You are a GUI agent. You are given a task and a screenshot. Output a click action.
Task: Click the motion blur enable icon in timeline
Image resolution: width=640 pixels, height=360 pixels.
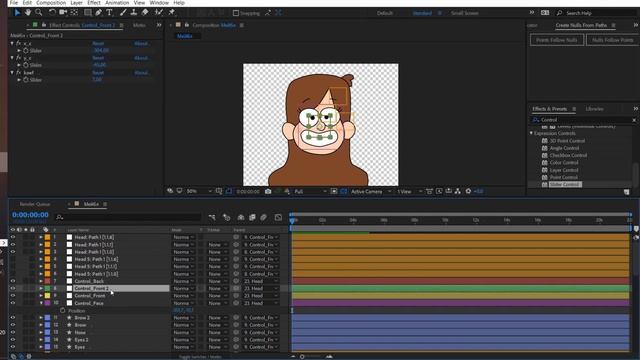(264, 218)
